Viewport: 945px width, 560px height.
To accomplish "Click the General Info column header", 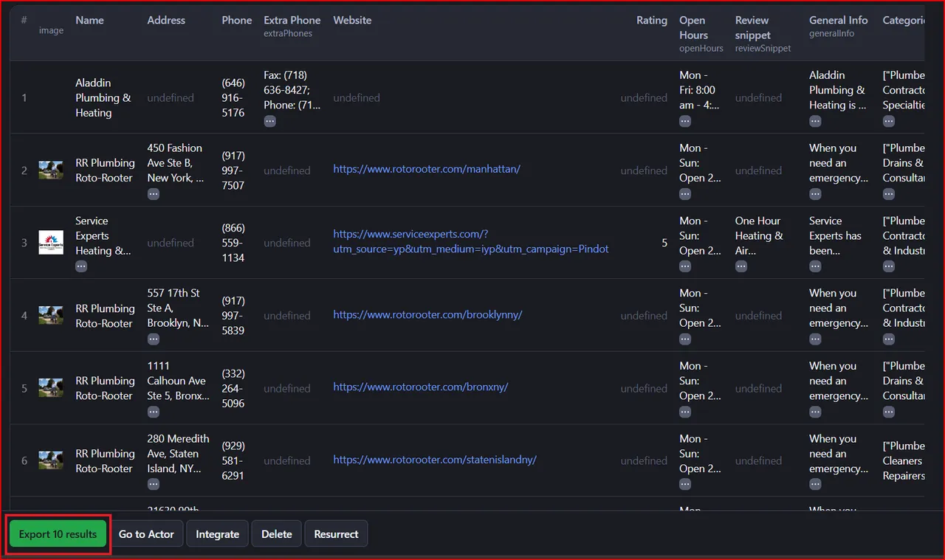I will [839, 21].
